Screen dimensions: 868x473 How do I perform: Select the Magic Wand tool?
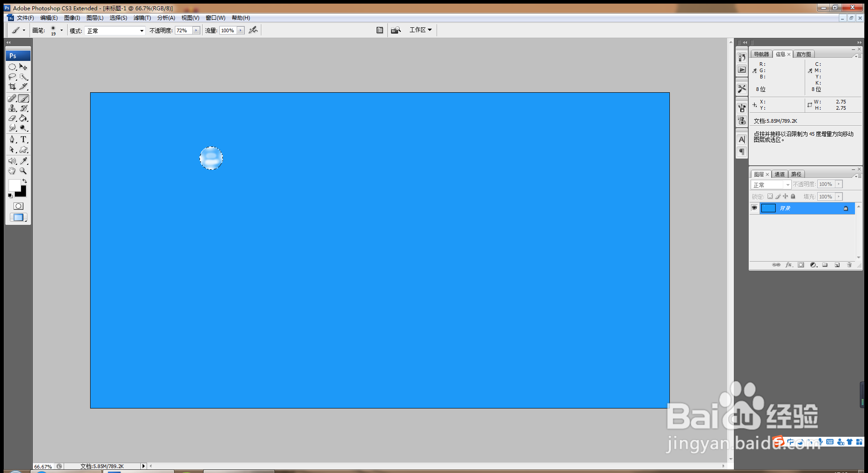[24, 77]
